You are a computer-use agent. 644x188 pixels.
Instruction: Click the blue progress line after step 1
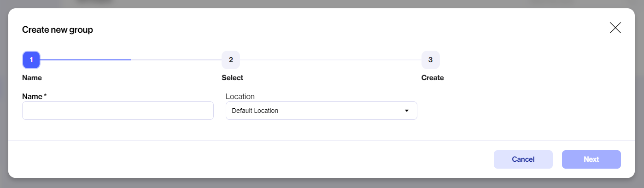coord(86,60)
